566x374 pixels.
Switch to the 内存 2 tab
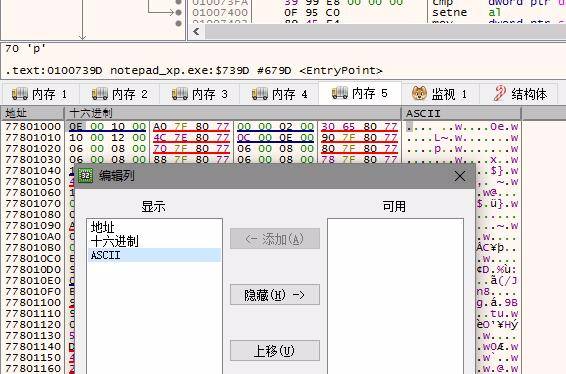[x=119, y=94]
